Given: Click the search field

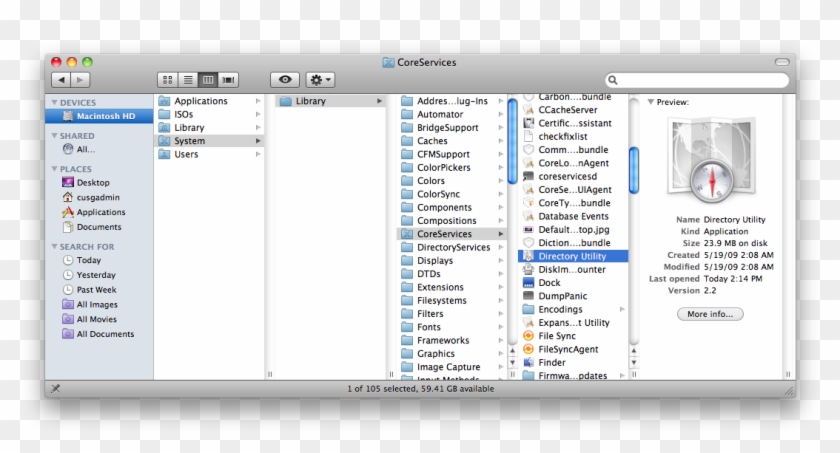Looking at the screenshot, I should [697, 80].
